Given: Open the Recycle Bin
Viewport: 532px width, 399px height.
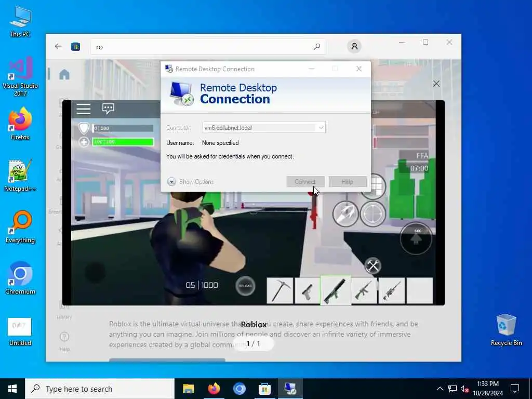Looking at the screenshot, I should (x=506, y=330).
